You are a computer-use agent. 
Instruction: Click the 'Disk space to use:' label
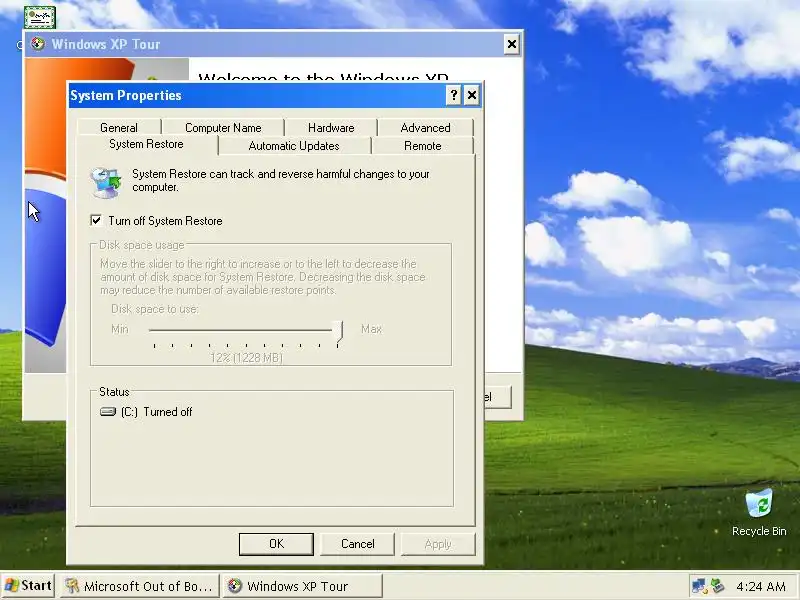click(155, 309)
